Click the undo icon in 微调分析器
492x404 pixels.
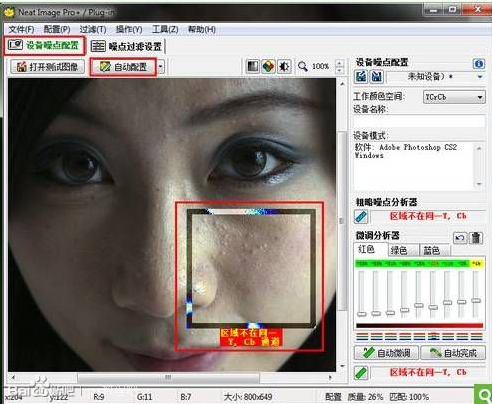[x=460, y=238]
